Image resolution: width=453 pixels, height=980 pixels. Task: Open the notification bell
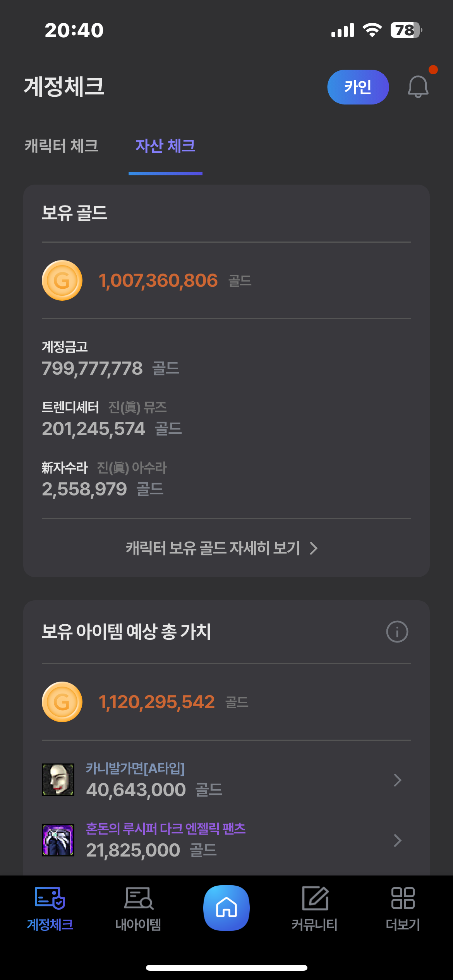coord(418,87)
